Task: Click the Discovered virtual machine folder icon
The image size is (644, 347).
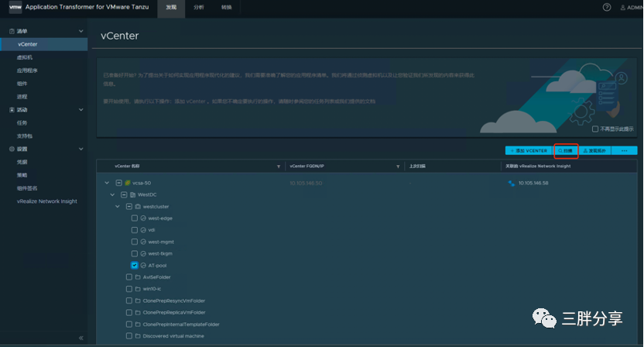Action: (138, 336)
